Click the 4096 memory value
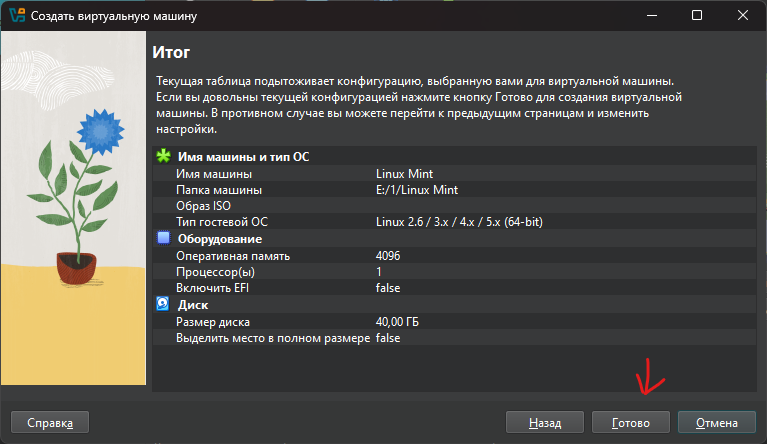The image size is (767, 444). pos(388,256)
